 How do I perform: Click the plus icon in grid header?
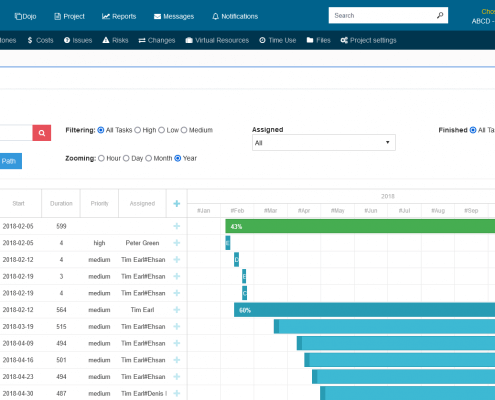coord(177,204)
